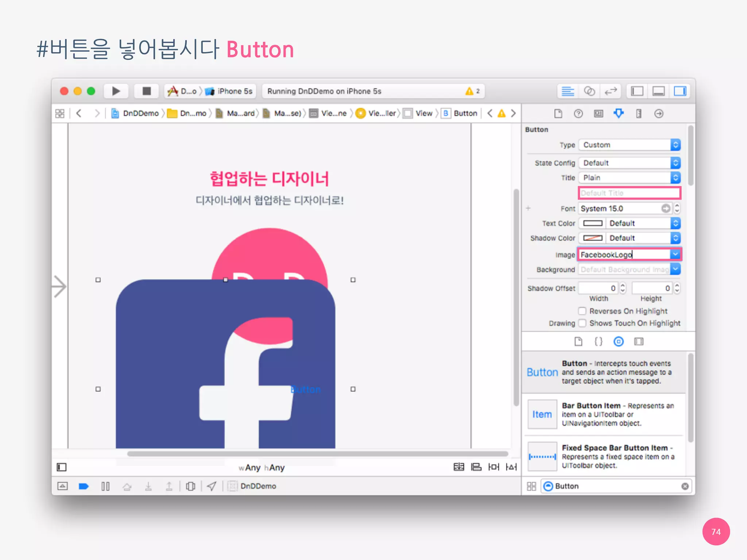This screenshot has width=747, height=560.
Task: Select Bar Button Item in library
Action: pos(604,414)
